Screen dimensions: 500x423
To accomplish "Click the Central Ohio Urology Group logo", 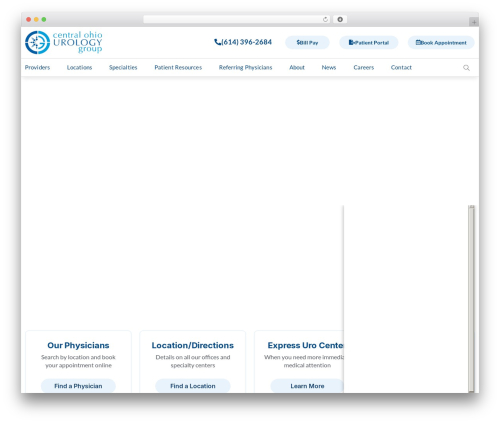I will point(64,42).
